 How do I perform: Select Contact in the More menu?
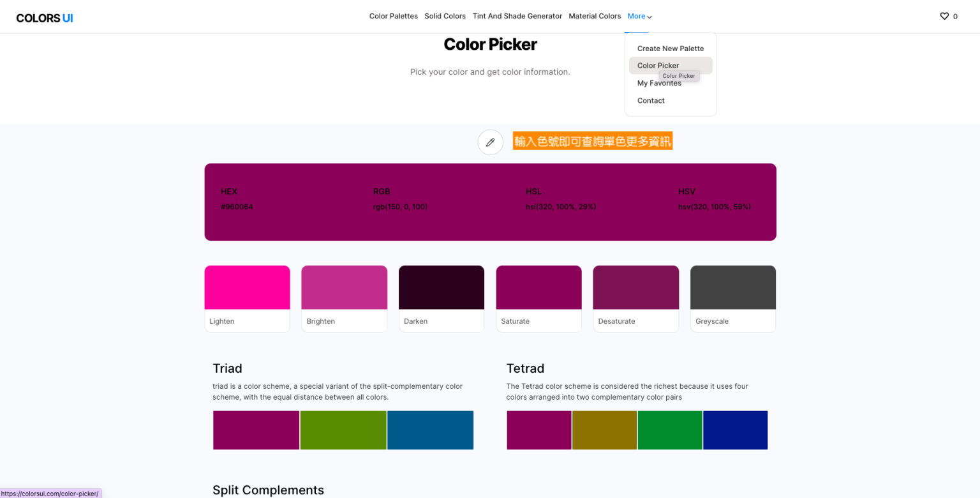coord(651,100)
